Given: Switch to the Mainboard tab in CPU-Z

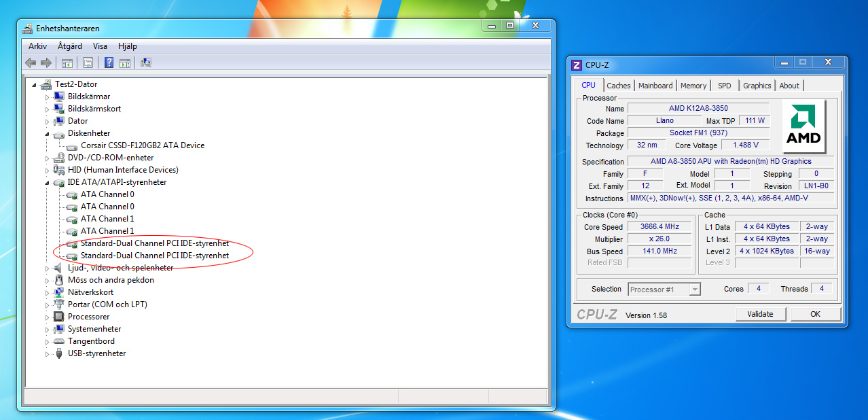Looking at the screenshot, I should (655, 86).
